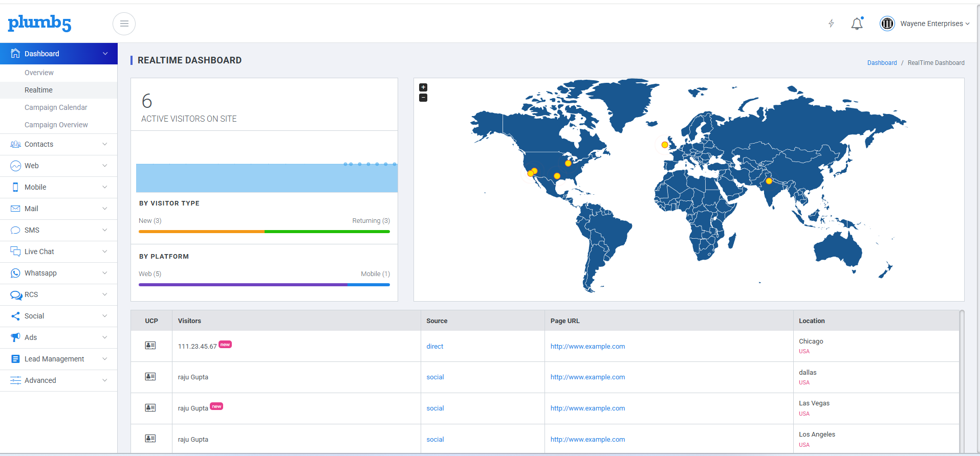Screen dimensions: 980x456
Task: Open the Wayene Enterprises account dropdown
Action: point(935,24)
